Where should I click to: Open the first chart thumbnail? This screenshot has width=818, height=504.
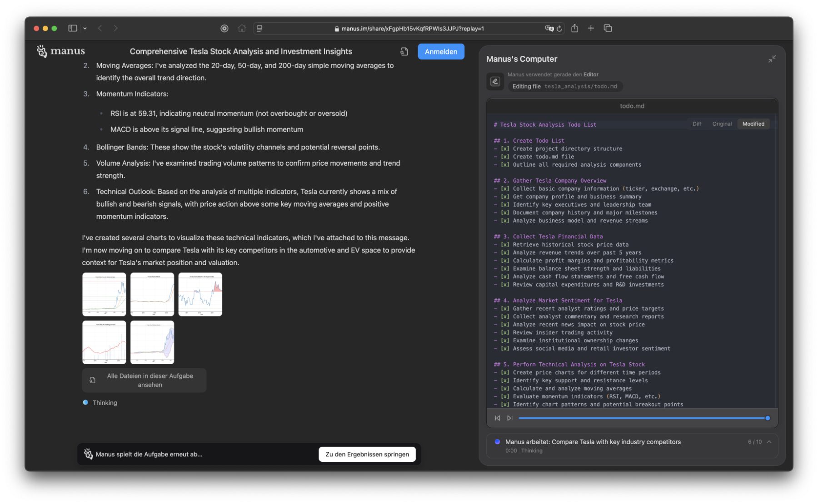click(104, 294)
